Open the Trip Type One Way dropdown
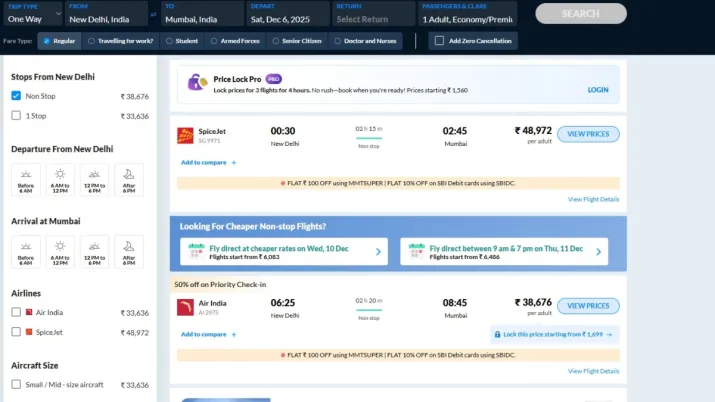Screen dimensions: 715x402 [33, 13]
